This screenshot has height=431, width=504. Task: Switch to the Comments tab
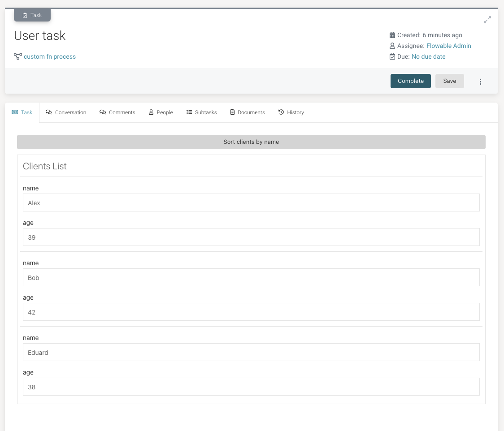coord(117,112)
